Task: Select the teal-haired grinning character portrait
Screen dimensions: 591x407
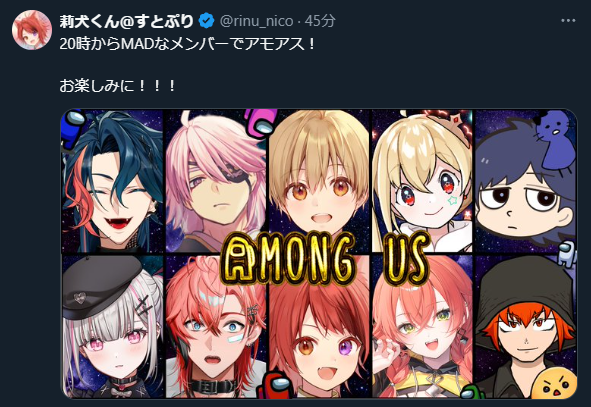Action: [113, 181]
